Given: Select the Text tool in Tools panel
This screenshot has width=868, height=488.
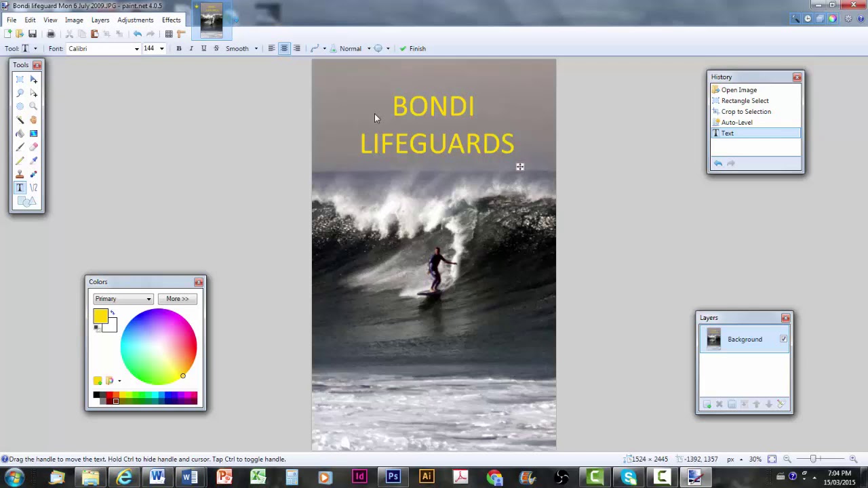Looking at the screenshot, I should (x=20, y=188).
